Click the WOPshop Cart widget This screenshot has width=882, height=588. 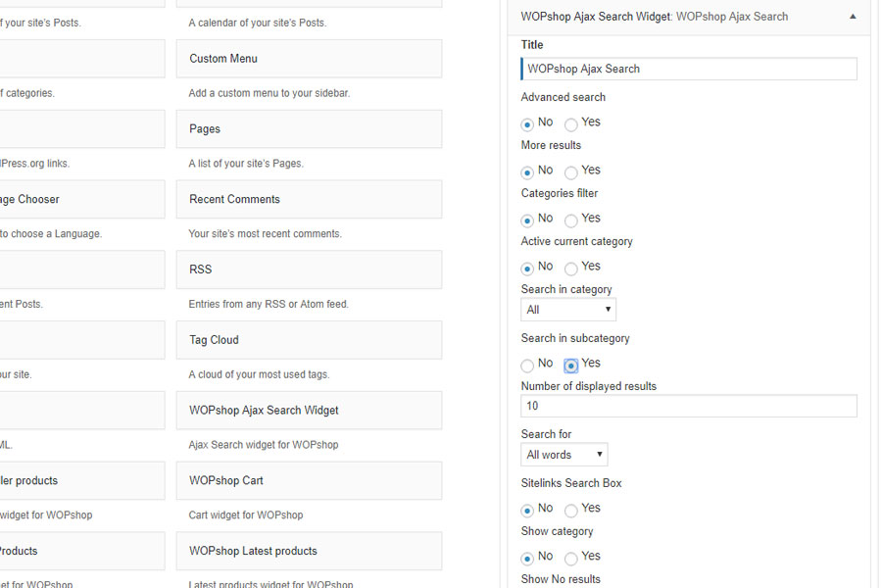click(309, 481)
